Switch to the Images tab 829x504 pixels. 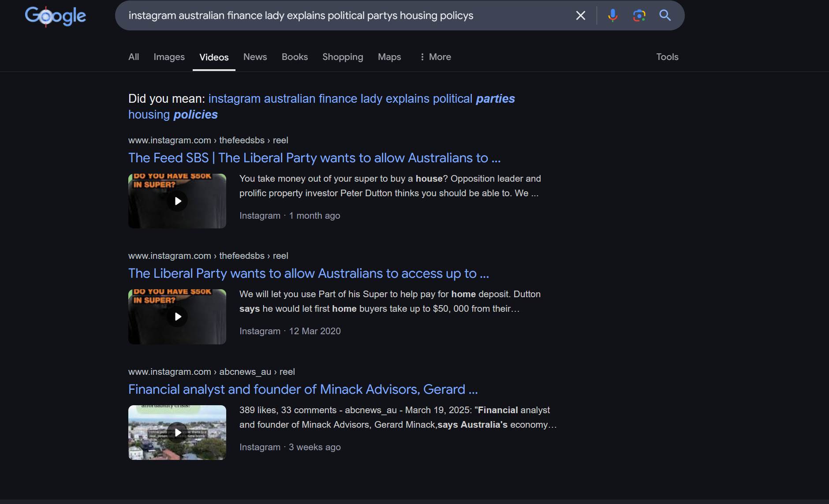click(169, 57)
